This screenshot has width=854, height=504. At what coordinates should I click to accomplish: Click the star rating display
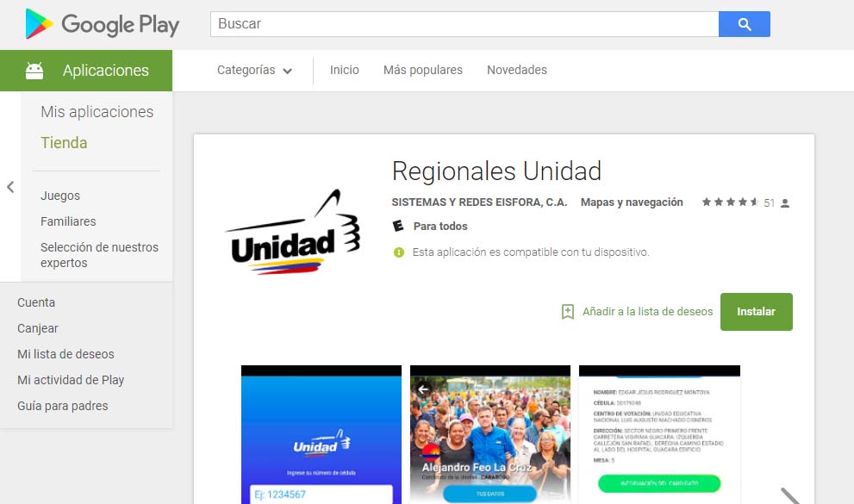coord(729,202)
